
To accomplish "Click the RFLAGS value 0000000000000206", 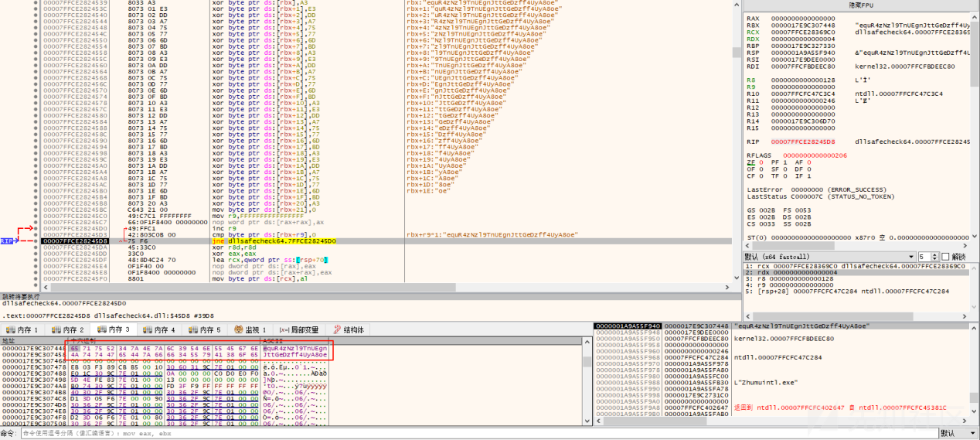I will pos(815,155).
